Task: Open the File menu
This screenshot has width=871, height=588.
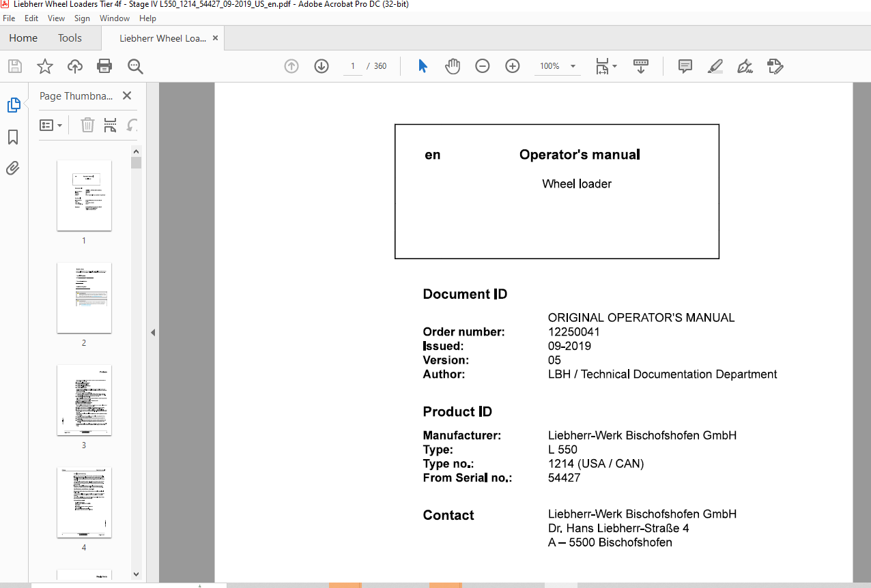Action: [x=9, y=18]
